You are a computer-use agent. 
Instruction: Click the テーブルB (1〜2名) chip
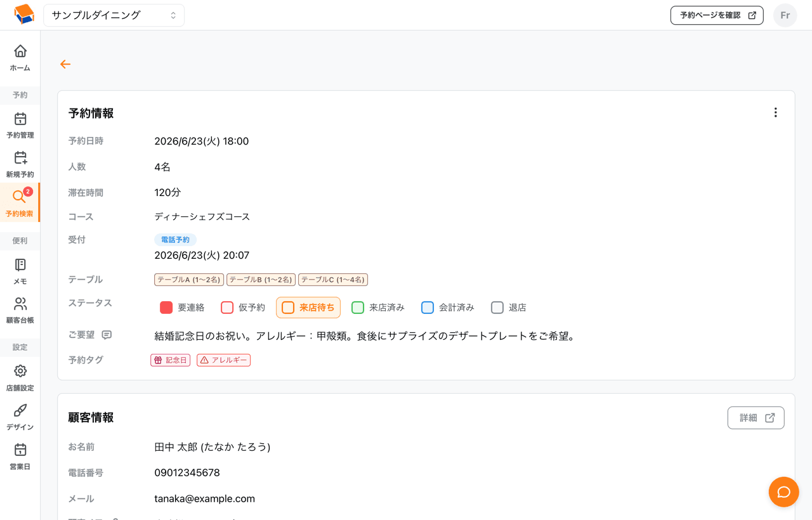click(261, 280)
